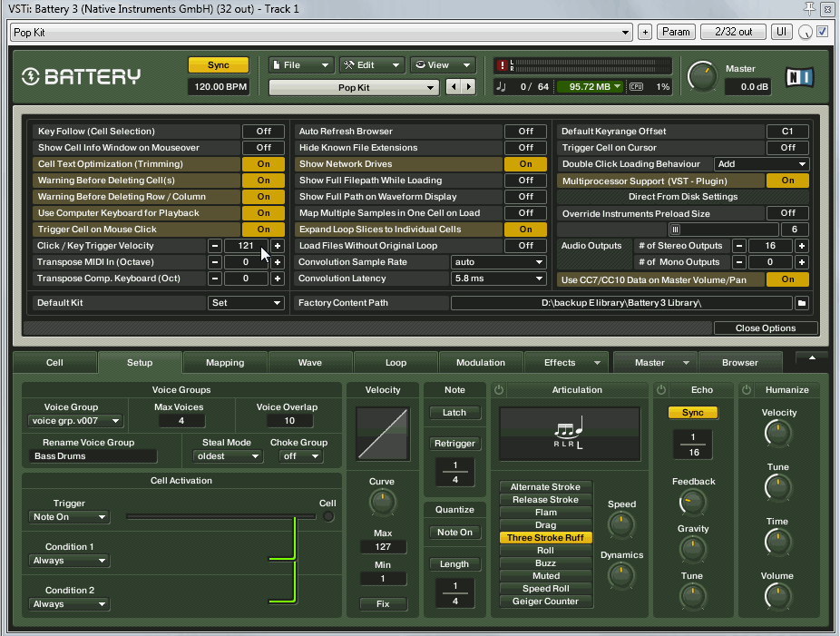Screen dimensions: 840x636
Task: Click the plus button beside preset field
Action: (x=645, y=32)
